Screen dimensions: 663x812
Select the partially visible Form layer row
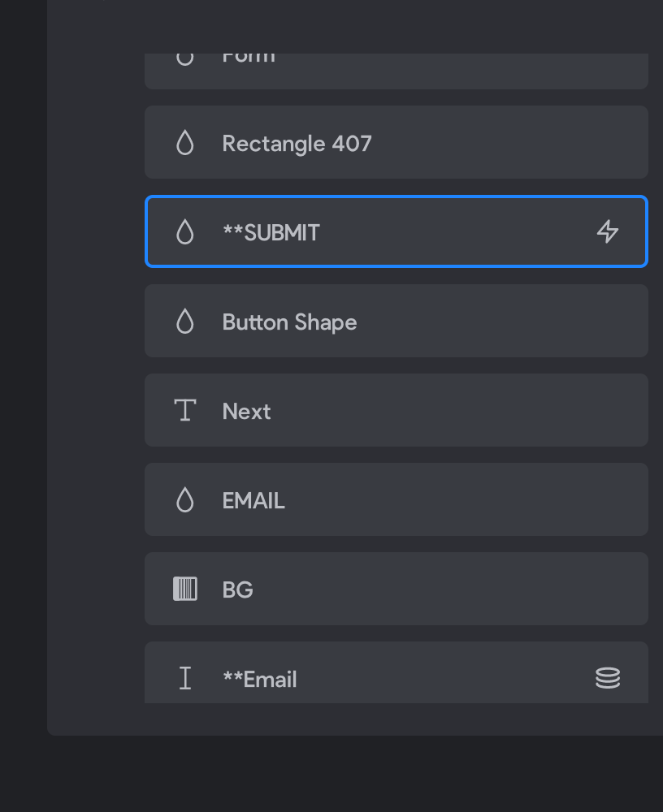click(x=396, y=71)
